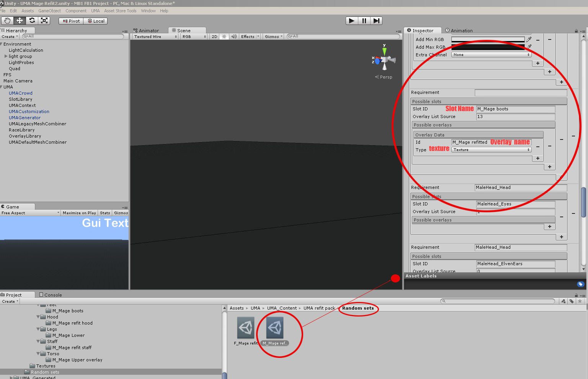This screenshot has width=588, height=379.
Task: Switch to the Console tab
Action: point(51,295)
